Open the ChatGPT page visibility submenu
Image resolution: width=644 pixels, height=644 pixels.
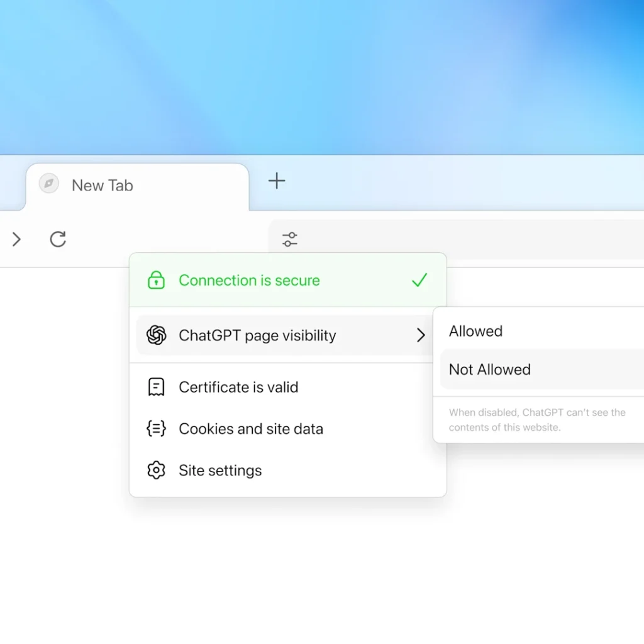[x=284, y=335]
